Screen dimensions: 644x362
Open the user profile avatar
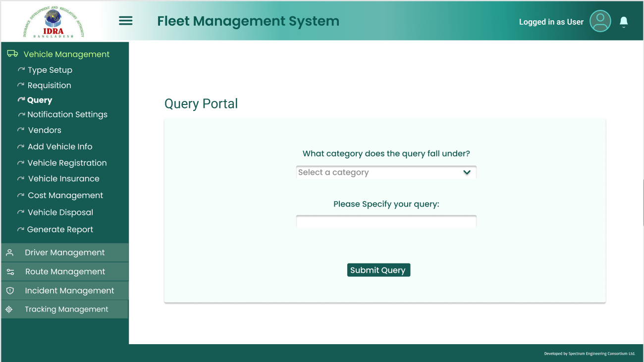point(600,21)
